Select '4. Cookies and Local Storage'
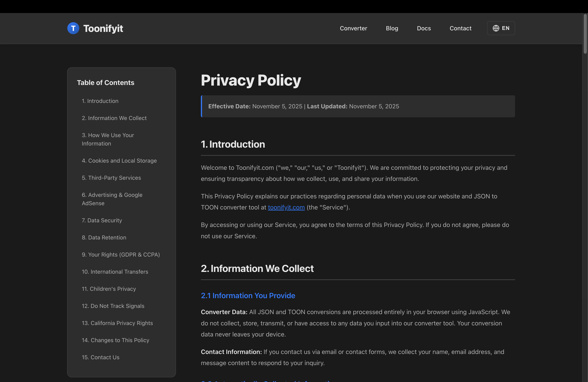Screen dimensions: 588x382 click(119, 160)
